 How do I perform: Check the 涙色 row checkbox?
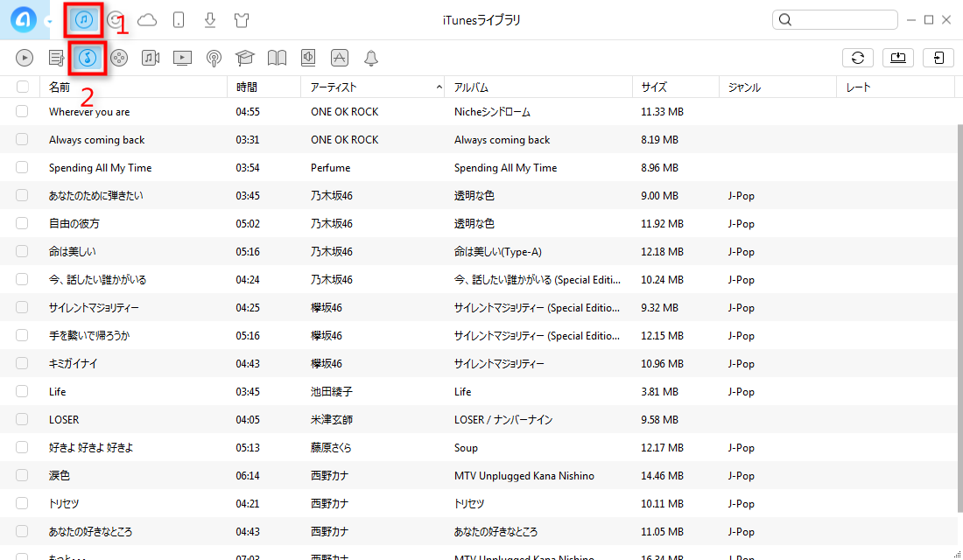[22, 475]
